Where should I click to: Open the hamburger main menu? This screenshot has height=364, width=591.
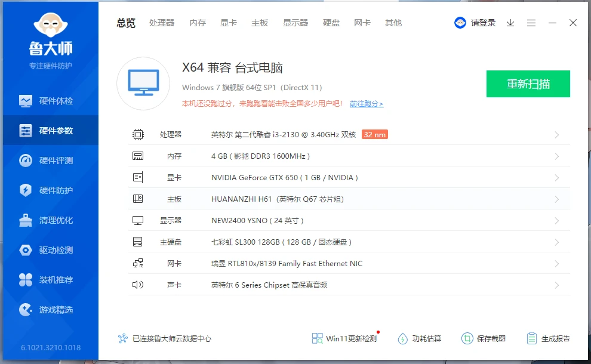click(x=531, y=23)
